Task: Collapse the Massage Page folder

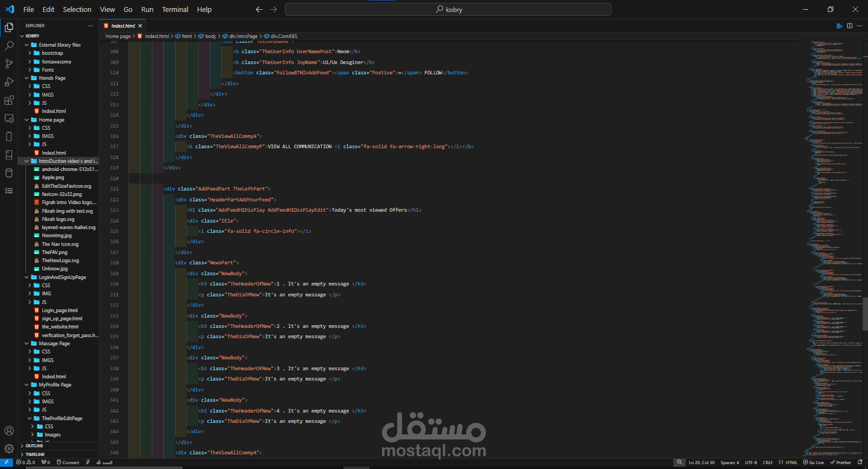Action: coord(59,344)
